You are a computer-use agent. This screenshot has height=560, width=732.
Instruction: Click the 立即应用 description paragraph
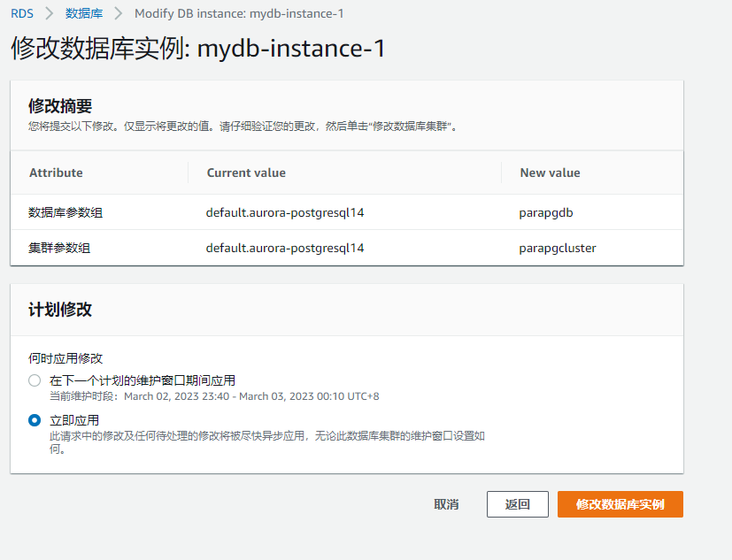click(x=267, y=442)
